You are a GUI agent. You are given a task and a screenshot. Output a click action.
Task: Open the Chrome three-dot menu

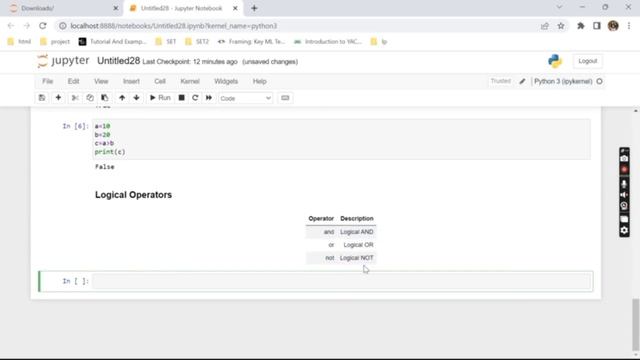[x=629, y=26]
